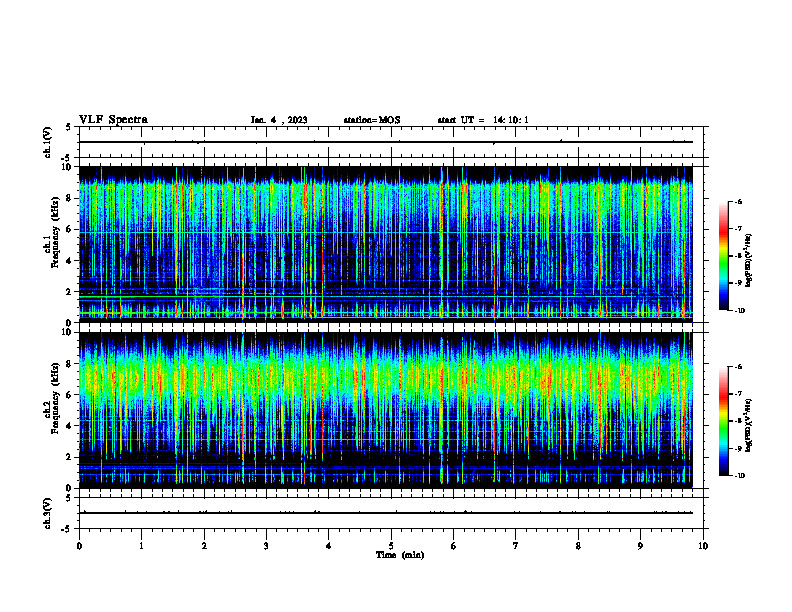Click the ch.2 spectrogram panel

(386, 410)
